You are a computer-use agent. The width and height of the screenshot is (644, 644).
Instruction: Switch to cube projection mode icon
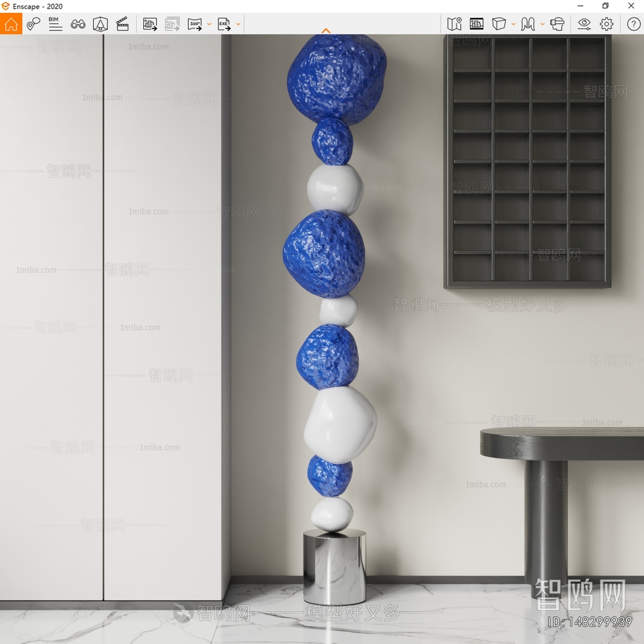[499, 24]
